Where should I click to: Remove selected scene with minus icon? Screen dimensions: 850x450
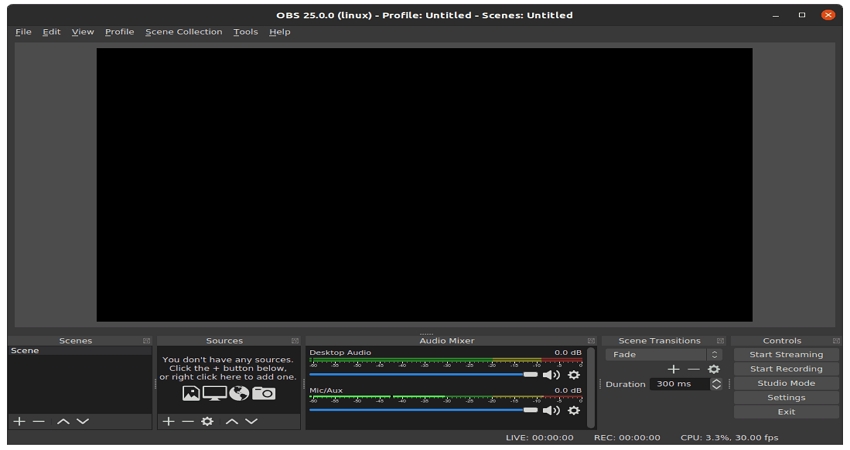pos(38,421)
